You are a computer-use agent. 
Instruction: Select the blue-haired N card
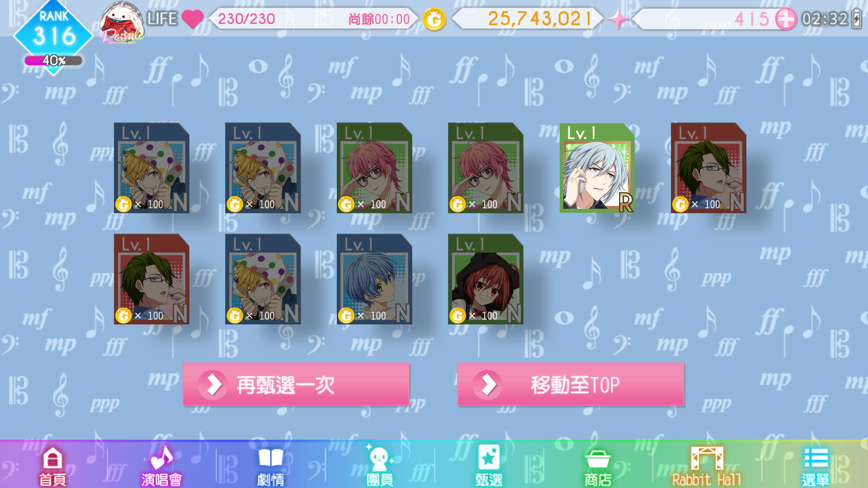[x=374, y=279]
